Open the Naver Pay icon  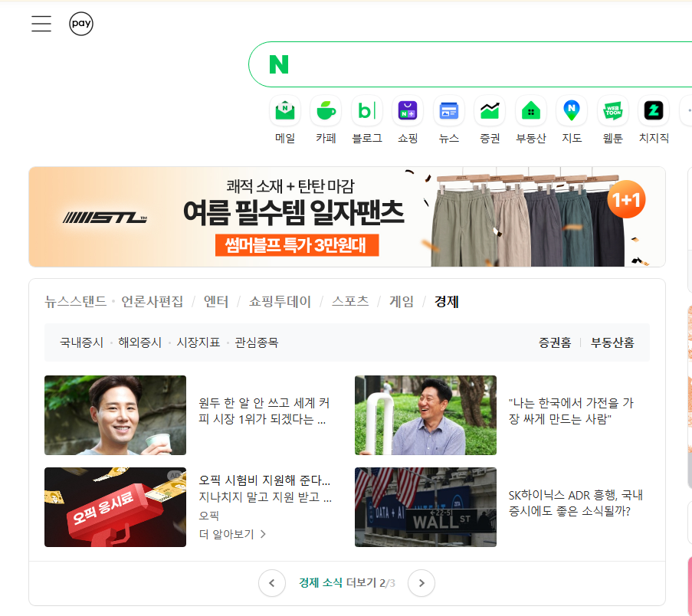coord(81,24)
